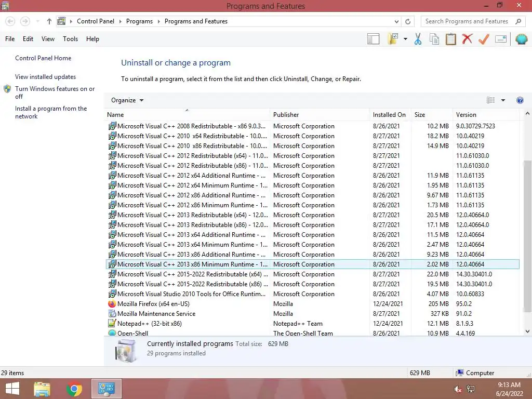Viewport: 532px width, 399px height.
Task: Sort by the Version column header
Action: point(486,115)
